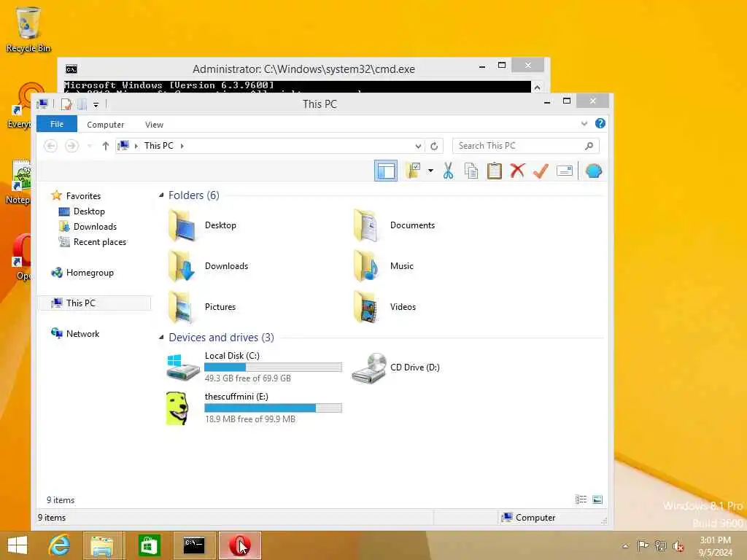
Task: Open the Computer ribbon tab
Action: click(x=105, y=124)
